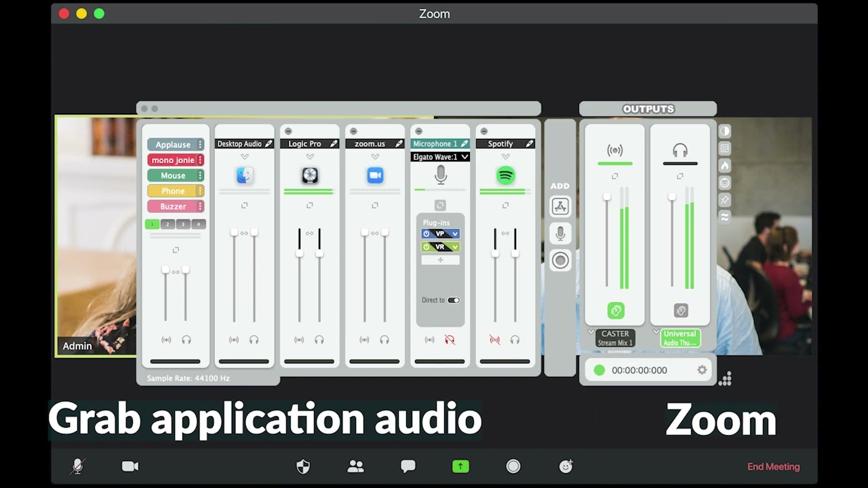This screenshot has width=868, height=488.
Task: Select soundboard bank 4 tab
Action: click(x=199, y=224)
